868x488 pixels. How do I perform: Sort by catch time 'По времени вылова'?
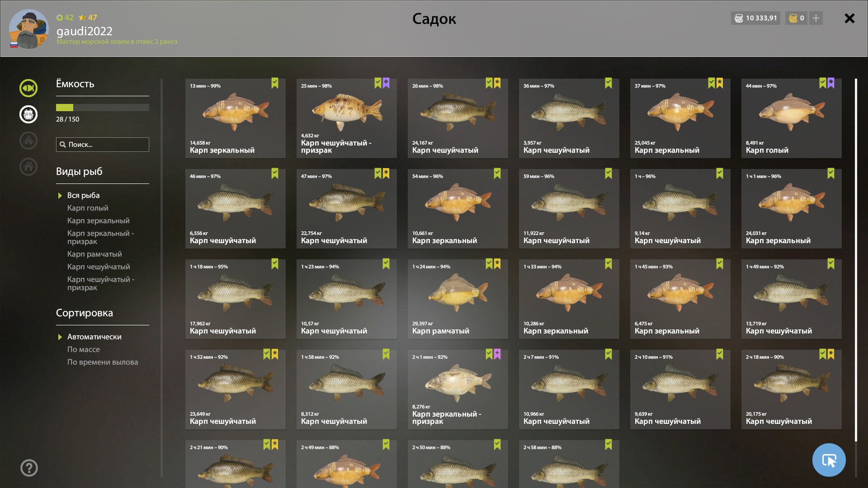[x=103, y=362]
